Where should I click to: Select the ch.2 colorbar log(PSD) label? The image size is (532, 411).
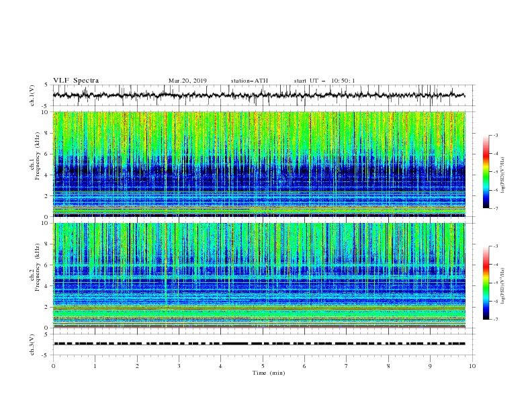503,286
